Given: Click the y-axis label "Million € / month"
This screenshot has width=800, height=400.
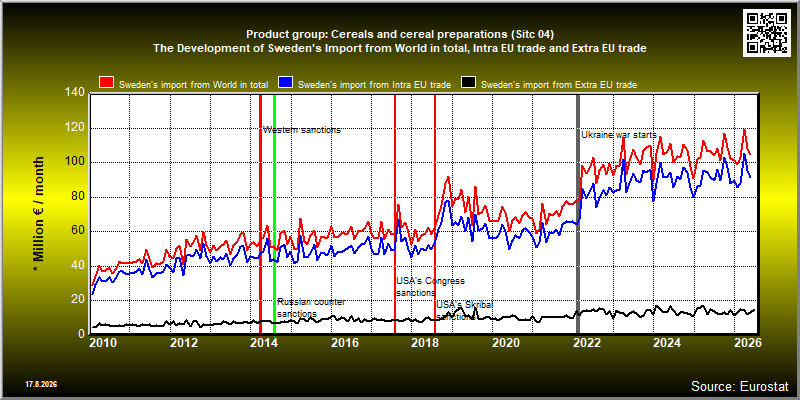Looking at the screenshot, I should (x=39, y=213).
